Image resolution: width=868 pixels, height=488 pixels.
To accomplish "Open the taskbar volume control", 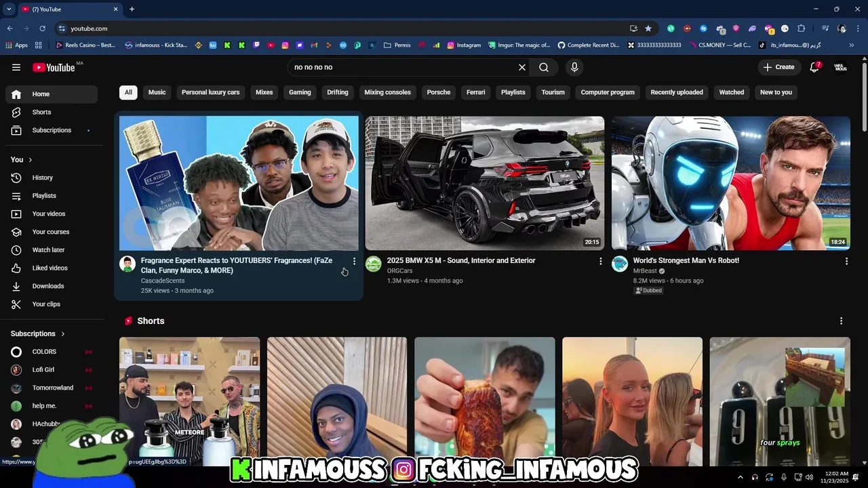I will 809,477.
